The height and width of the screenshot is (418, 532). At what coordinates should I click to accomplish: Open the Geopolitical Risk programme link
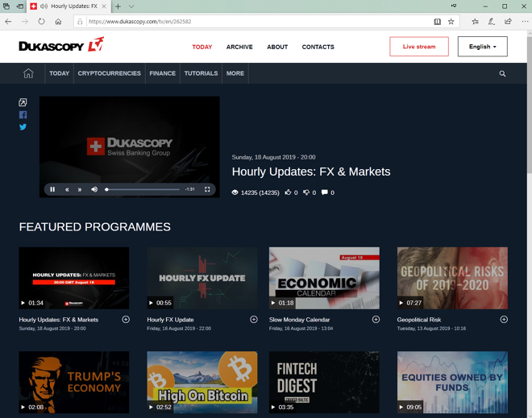coord(419,320)
